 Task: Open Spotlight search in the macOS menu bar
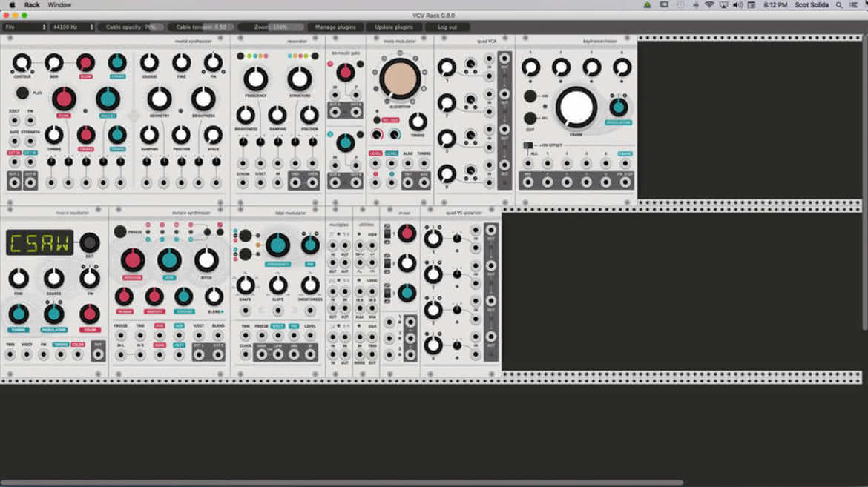(839, 5)
